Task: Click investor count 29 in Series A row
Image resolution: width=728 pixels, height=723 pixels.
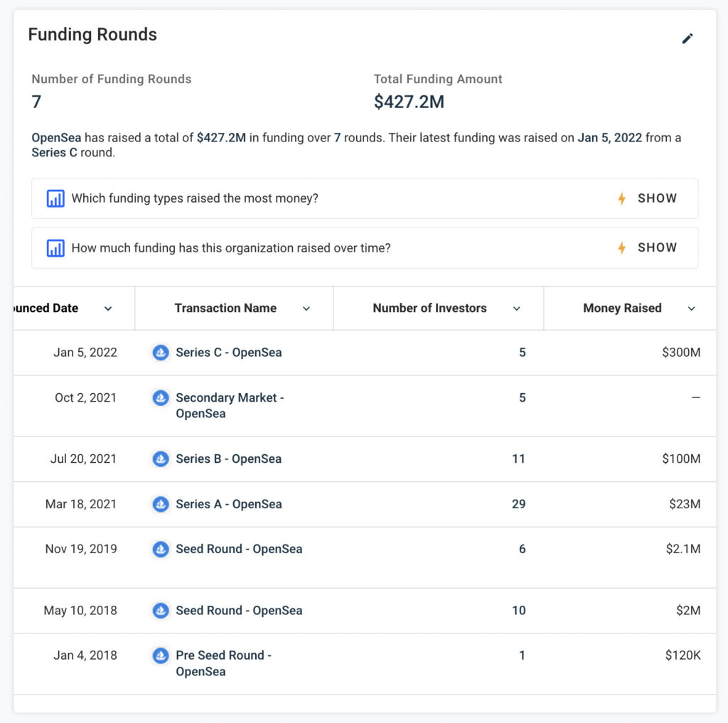Action: pos(518,504)
